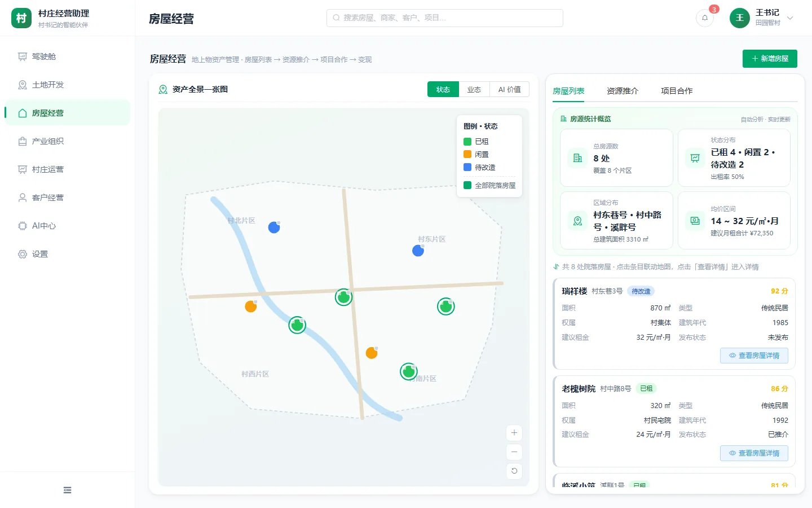812x508 pixels.
Task: Click the 总房源数 statistics card
Action: pyautogui.click(x=616, y=158)
